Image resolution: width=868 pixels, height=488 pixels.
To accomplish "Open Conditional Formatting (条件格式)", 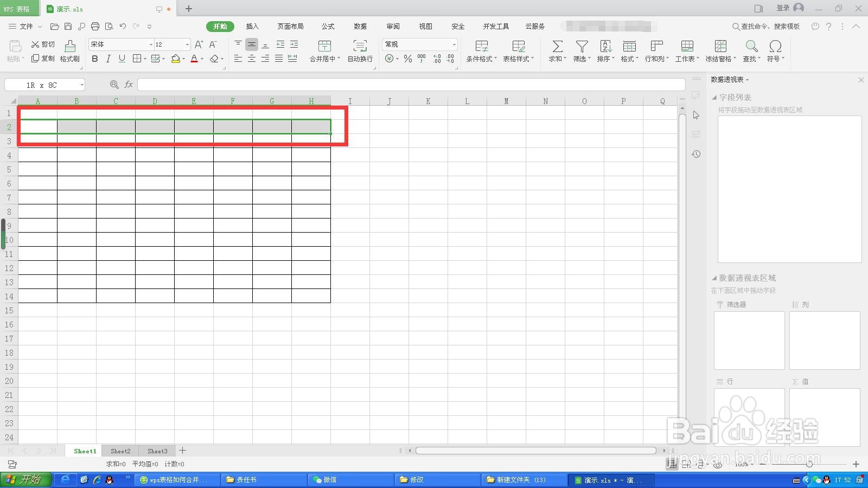I will [x=481, y=51].
